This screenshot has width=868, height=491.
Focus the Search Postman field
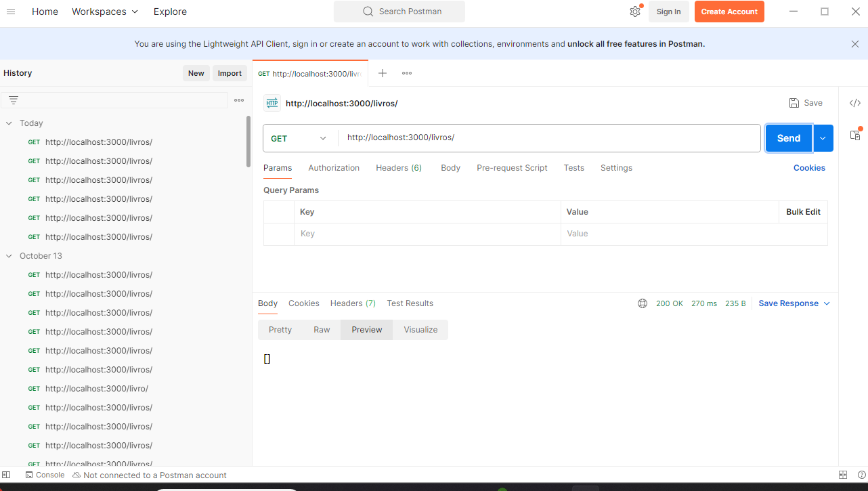click(399, 12)
